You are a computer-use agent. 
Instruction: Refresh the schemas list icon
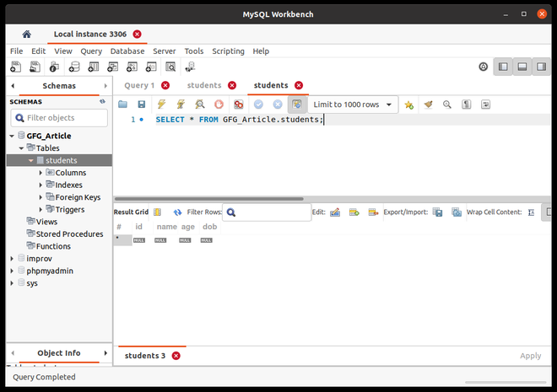pos(102,101)
